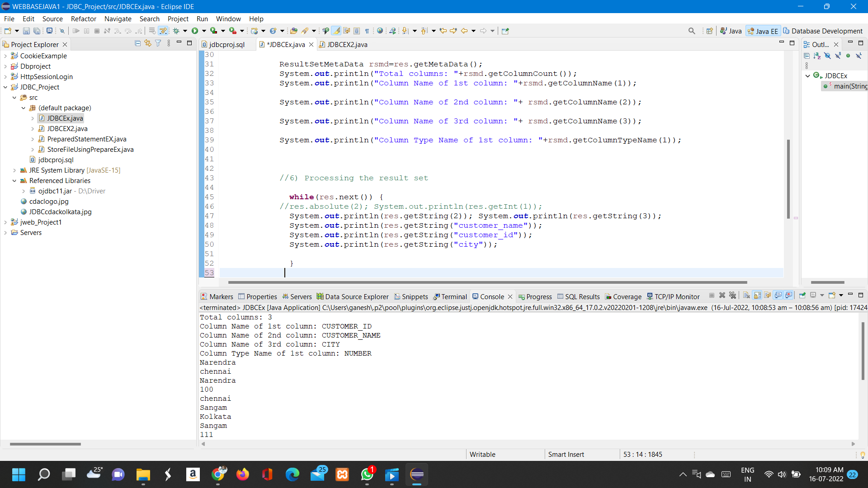Toggle Mark Occurrences highlighter in toolbar
Image resolution: width=868 pixels, height=488 pixels.
point(336,31)
